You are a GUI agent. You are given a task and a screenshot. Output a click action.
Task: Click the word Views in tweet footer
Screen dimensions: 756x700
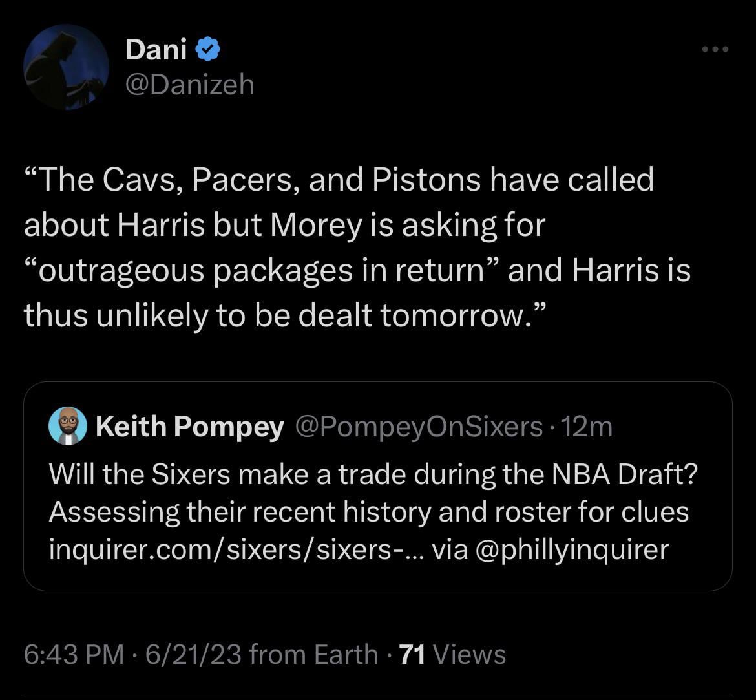tap(470, 655)
